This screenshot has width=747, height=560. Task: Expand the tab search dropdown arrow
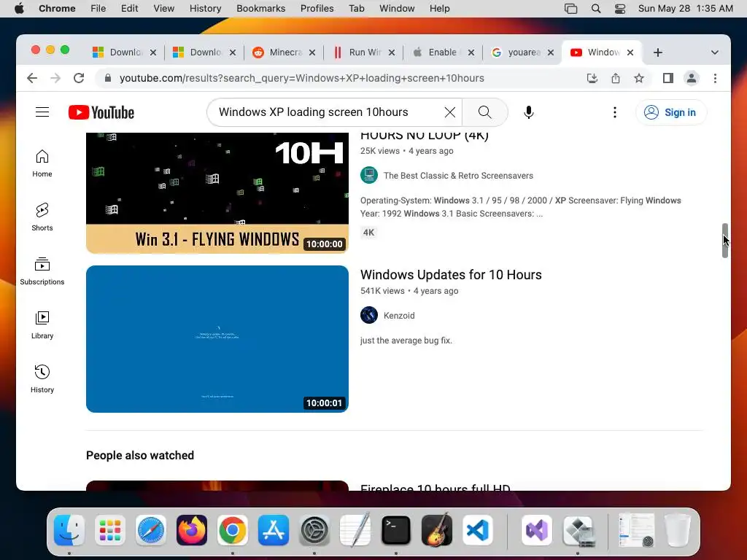click(715, 52)
